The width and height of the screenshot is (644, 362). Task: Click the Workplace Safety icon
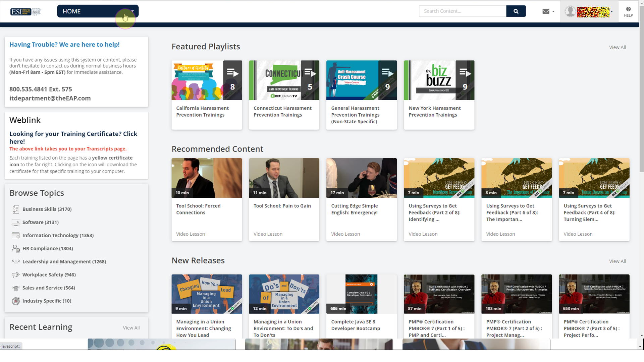pyautogui.click(x=16, y=275)
